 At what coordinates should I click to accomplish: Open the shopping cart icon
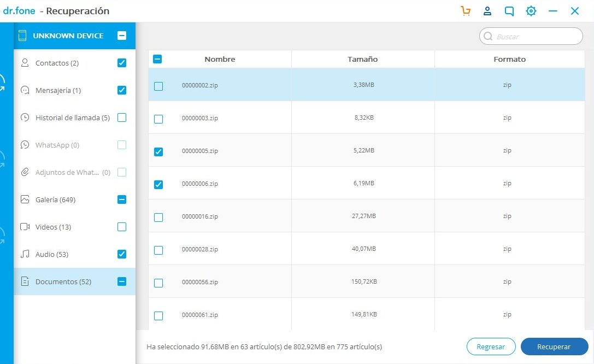pyautogui.click(x=466, y=11)
